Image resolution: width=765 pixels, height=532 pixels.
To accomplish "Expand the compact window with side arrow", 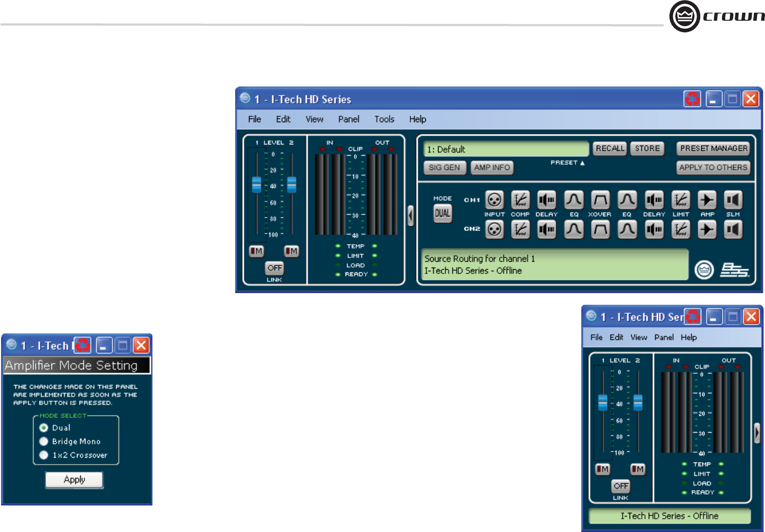I will click(757, 433).
